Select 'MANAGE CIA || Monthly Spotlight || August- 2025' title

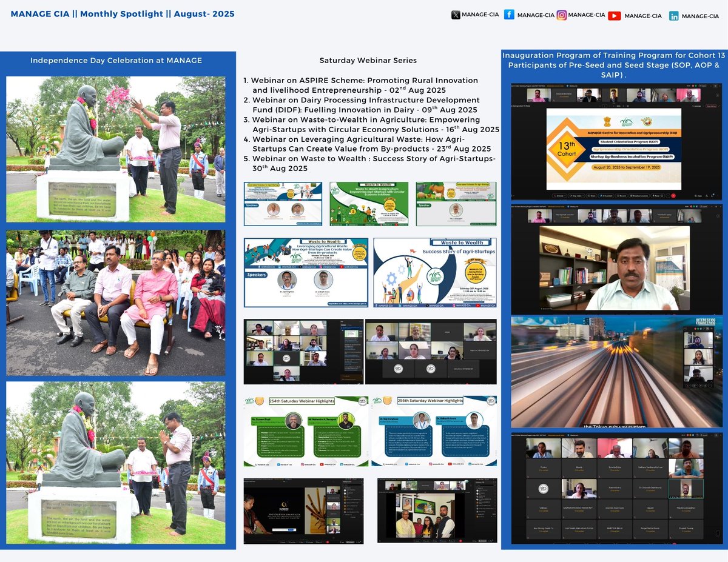point(123,13)
